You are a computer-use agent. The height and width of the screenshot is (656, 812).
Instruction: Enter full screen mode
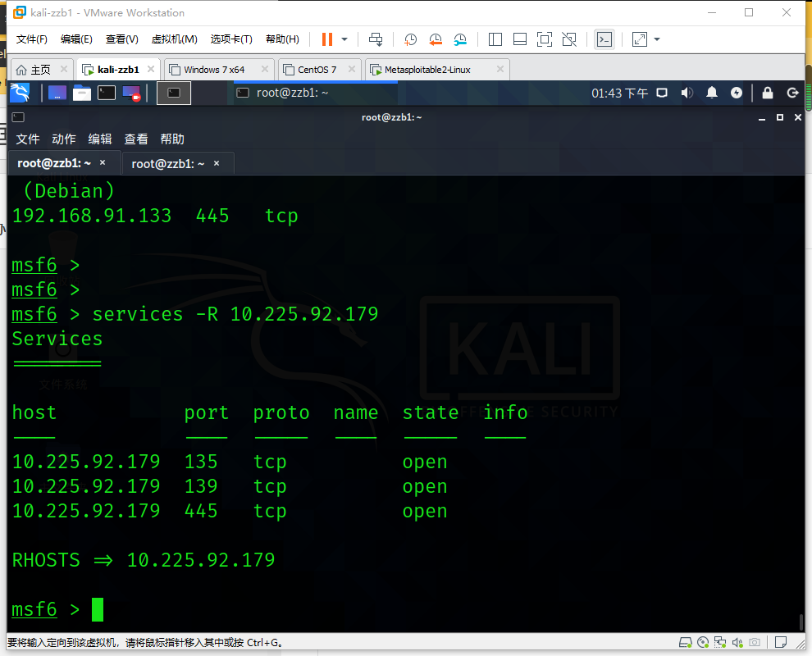[x=545, y=39]
